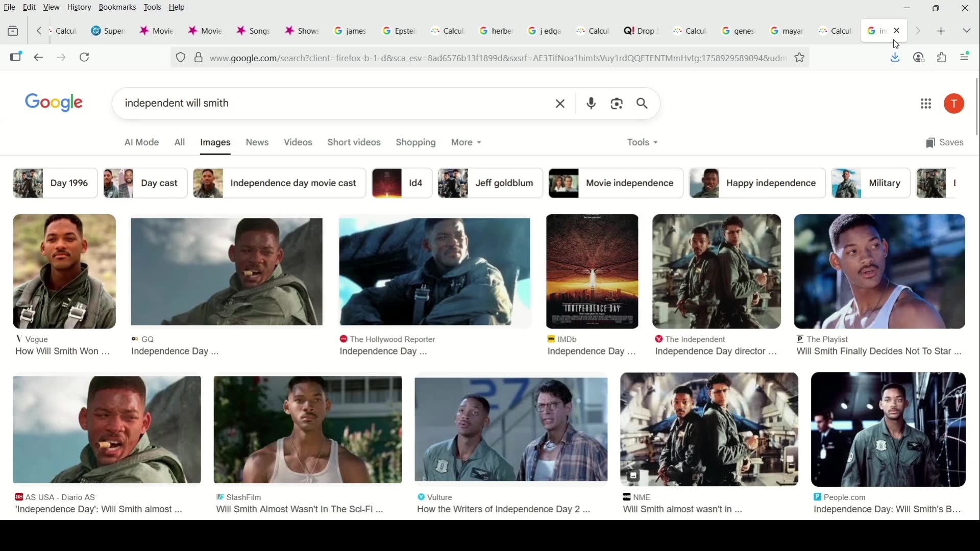The width and height of the screenshot is (980, 551).
Task: Select the Jeff goldblum suggestion chip
Action: coord(491,183)
